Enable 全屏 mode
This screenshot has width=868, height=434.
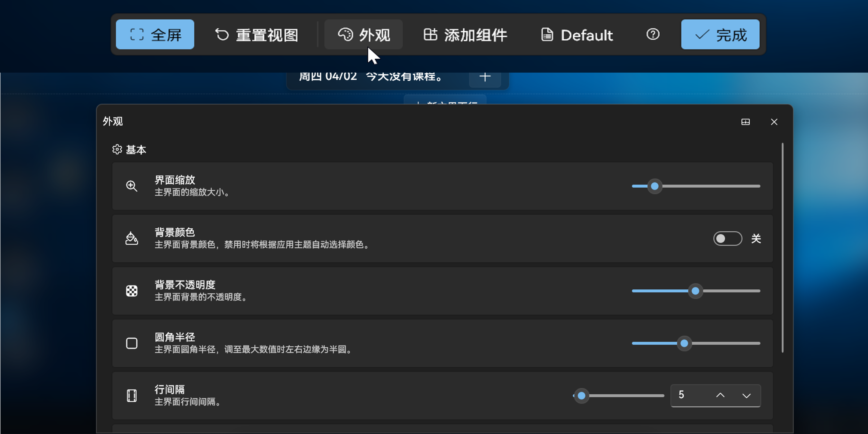[155, 34]
